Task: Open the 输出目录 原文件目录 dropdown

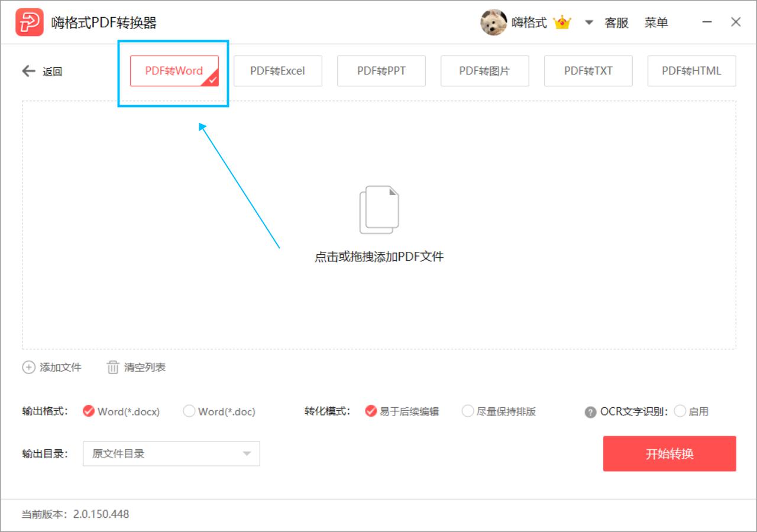Action: point(172,454)
